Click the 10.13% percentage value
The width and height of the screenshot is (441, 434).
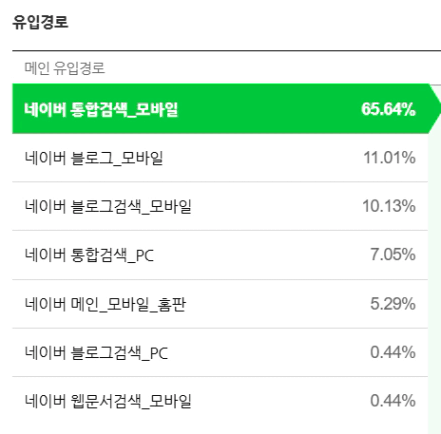pos(389,206)
